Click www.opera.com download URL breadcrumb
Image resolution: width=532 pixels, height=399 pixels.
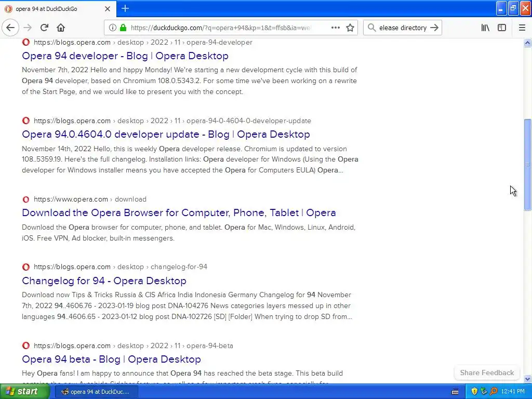[x=90, y=199]
